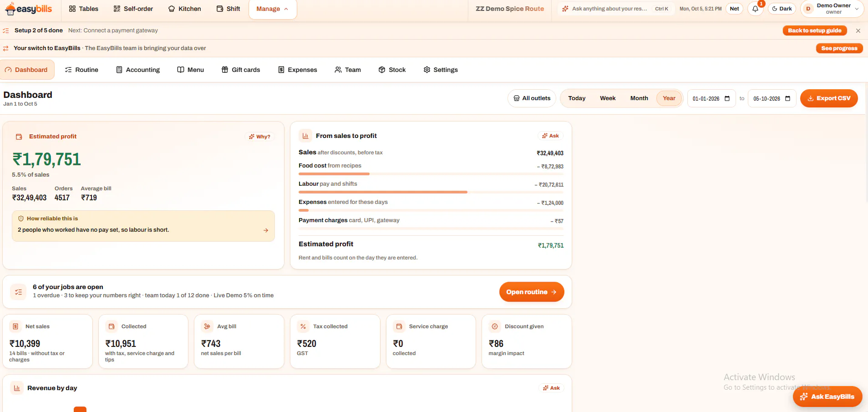The width and height of the screenshot is (868, 412).
Task: Click the Ask anything search field
Action: click(615, 9)
